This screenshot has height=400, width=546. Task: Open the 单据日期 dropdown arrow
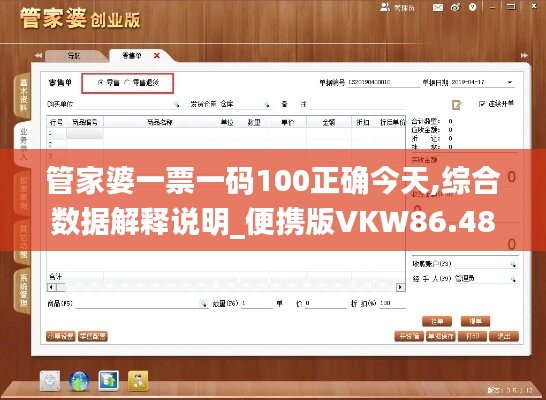coord(510,83)
